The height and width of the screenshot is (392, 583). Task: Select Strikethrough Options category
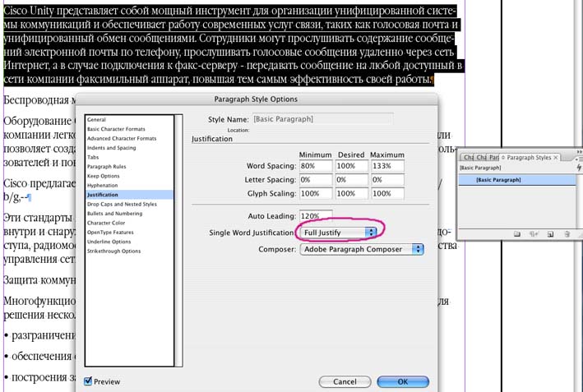113,251
